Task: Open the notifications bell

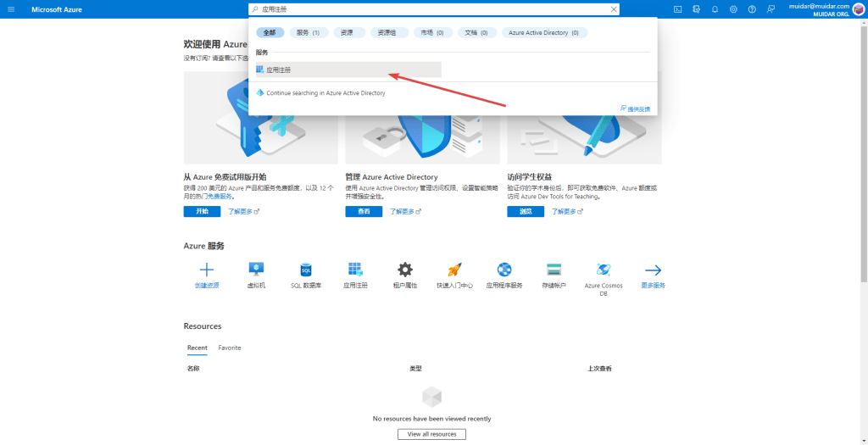Action: click(x=715, y=9)
